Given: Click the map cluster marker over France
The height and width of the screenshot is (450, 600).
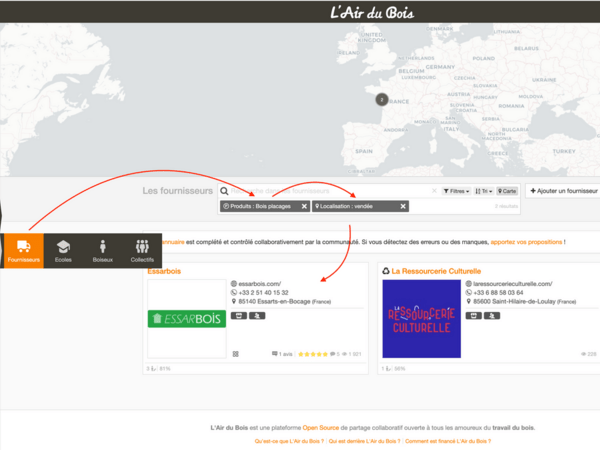Looking at the screenshot, I should click(380, 98).
